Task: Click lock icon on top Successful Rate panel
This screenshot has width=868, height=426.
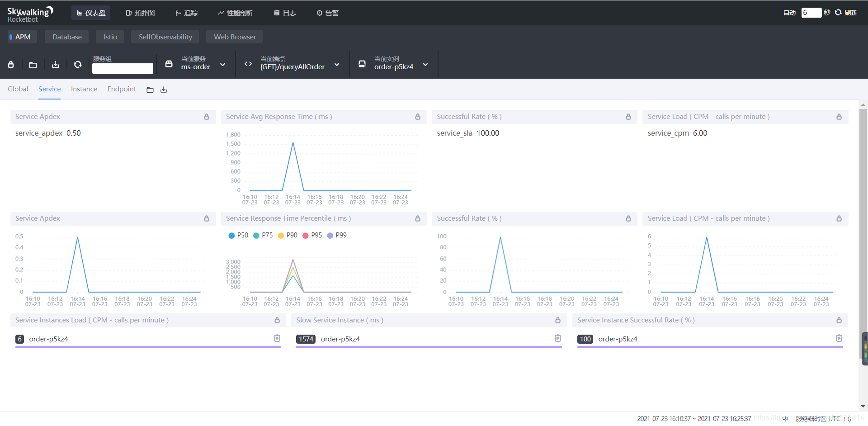Action: click(628, 117)
